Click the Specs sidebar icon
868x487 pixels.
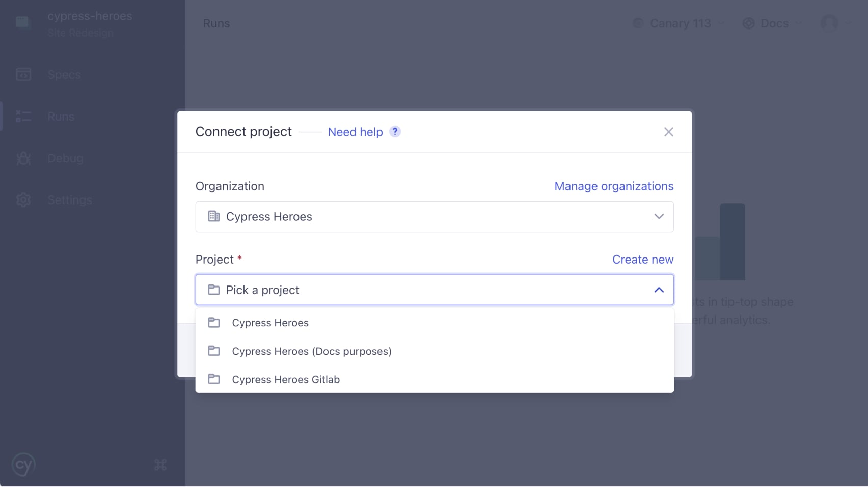click(x=23, y=75)
